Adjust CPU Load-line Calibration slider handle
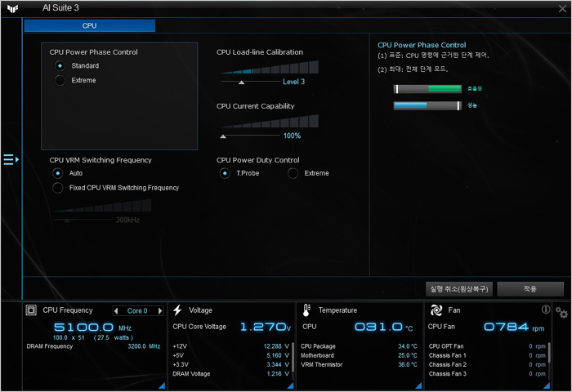This screenshot has width=572, height=392. (x=241, y=82)
